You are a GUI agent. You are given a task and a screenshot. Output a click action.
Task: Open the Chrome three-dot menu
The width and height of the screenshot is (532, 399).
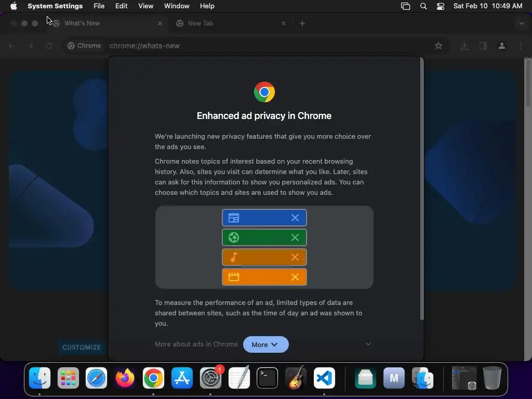(x=521, y=46)
